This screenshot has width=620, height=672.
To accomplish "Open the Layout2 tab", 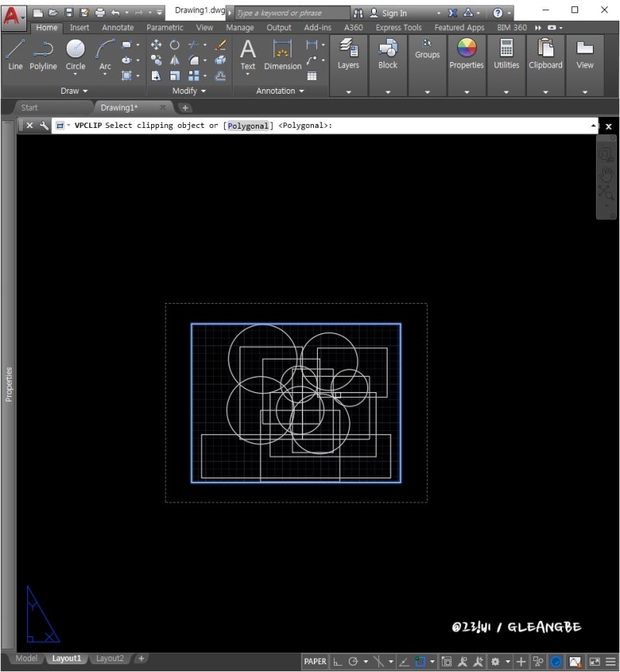I will coord(110,657).
